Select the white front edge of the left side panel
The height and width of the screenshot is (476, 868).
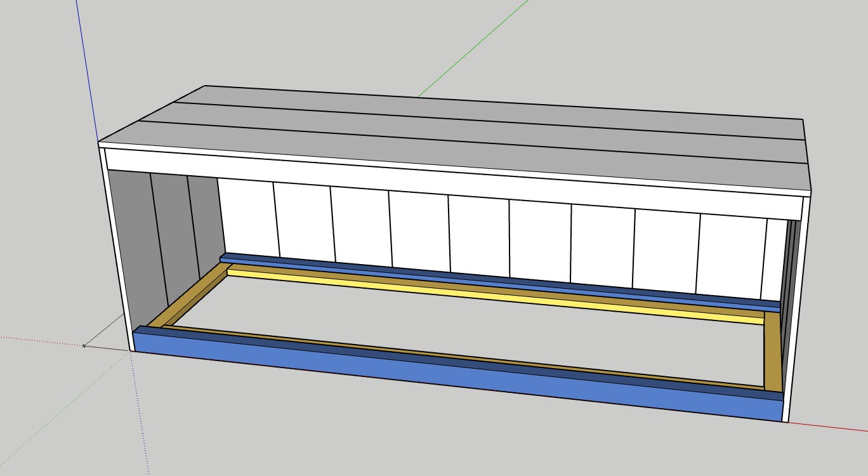[x=117, y=249]
